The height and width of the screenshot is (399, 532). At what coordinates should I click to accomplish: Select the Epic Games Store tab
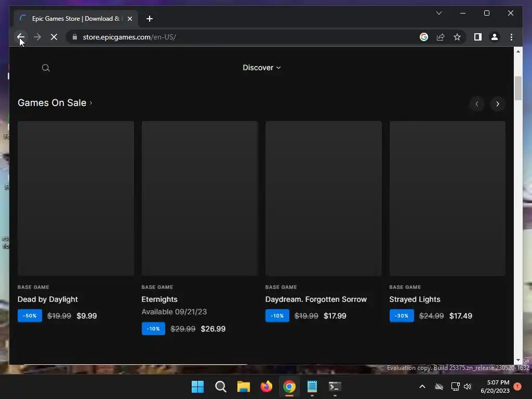click(x=75, y=19)
